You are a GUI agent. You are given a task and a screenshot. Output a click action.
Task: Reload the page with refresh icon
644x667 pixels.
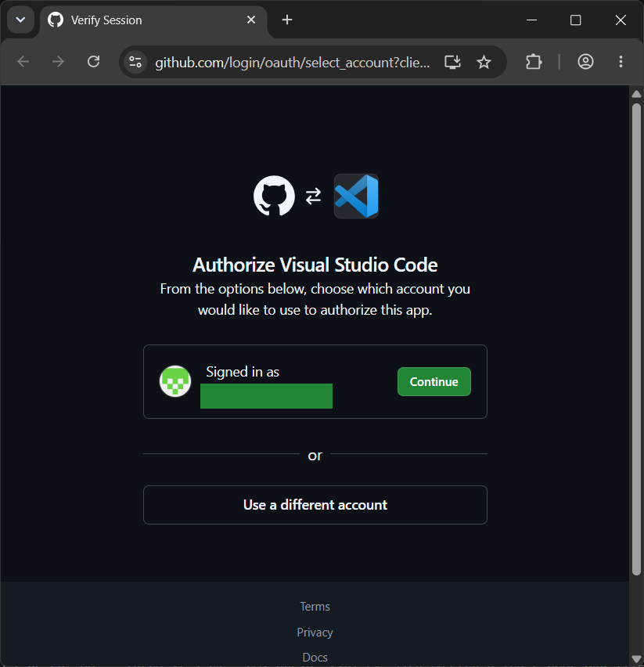click(x=94, y=62)
